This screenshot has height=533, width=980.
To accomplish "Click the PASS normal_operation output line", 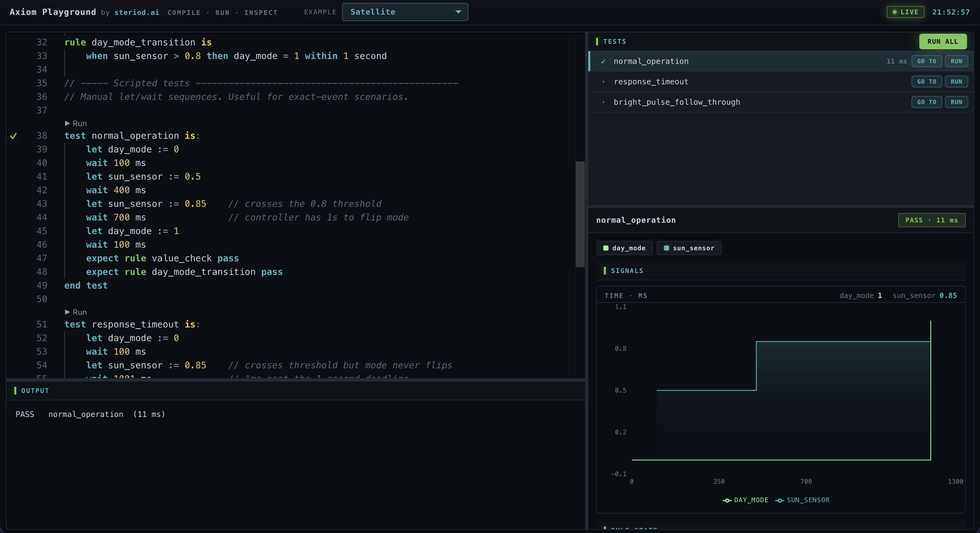I will (x=90, y=414).
